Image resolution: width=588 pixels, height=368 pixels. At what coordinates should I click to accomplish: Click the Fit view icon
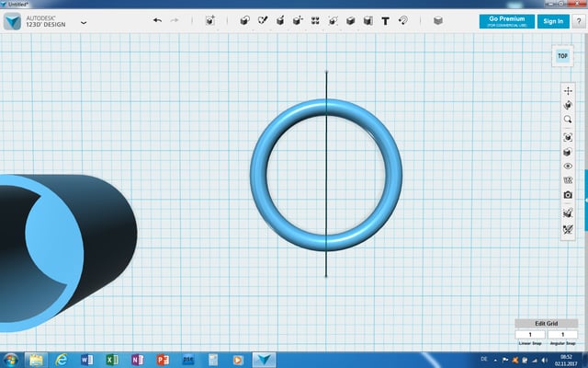(x=568, y=137)
